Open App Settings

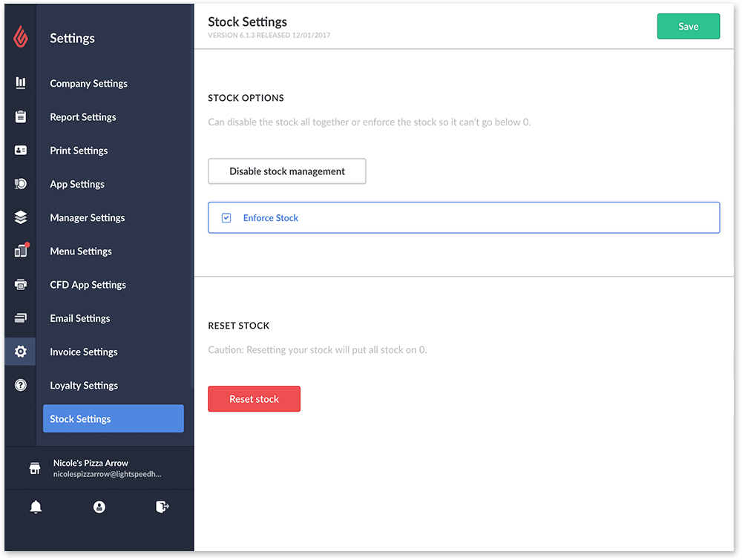point(77,184)
